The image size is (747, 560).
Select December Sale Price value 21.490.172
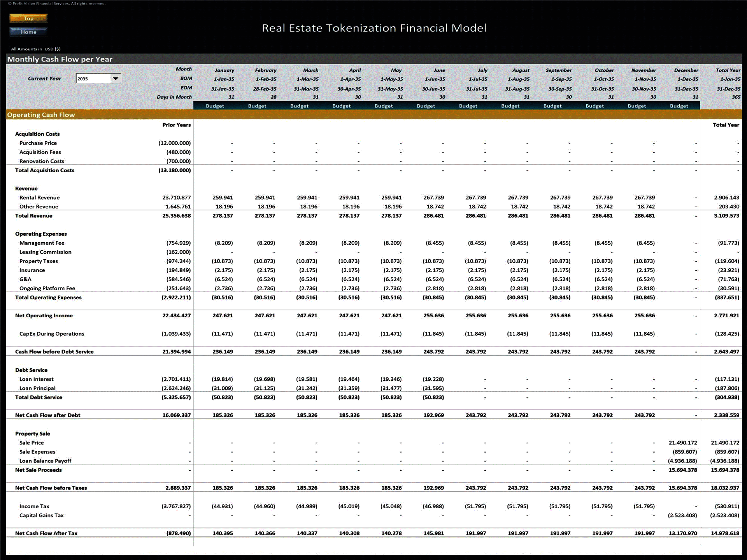(682, 443)
